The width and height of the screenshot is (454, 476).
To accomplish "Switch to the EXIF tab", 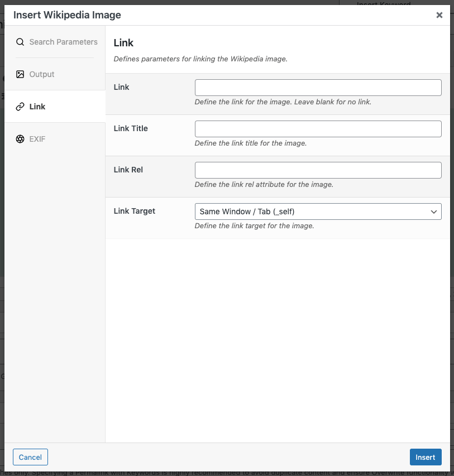I will point(55,139).
